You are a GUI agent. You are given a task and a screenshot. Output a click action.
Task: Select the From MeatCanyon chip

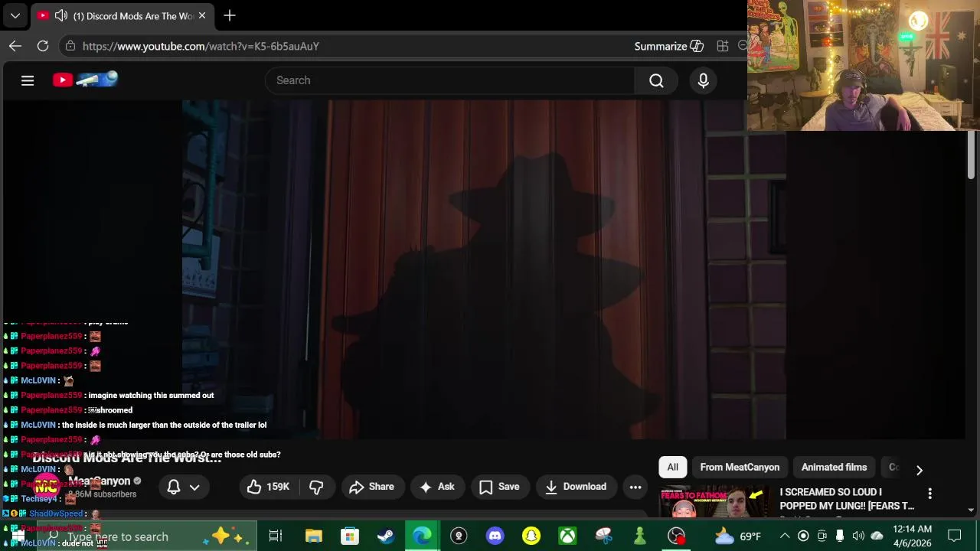(740, 468)
